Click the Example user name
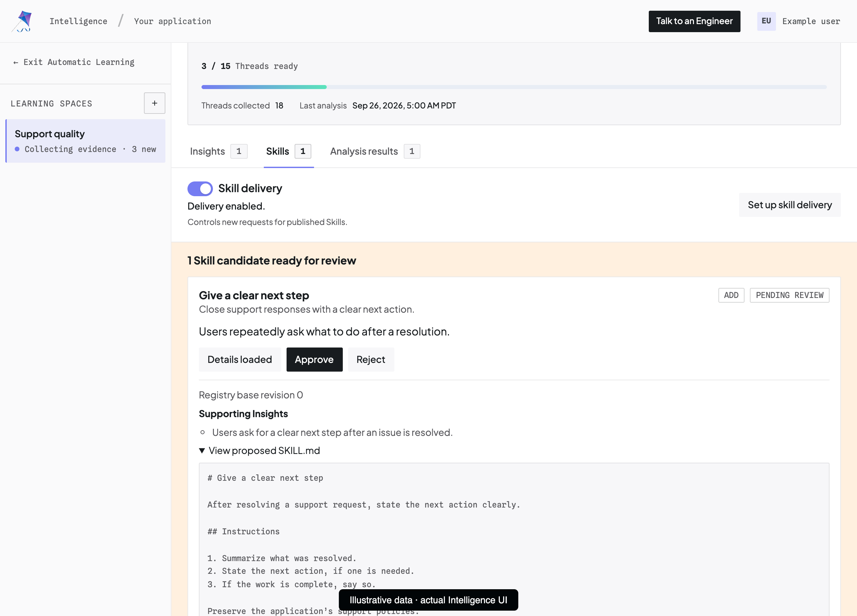857x616 pixels. 811,21
